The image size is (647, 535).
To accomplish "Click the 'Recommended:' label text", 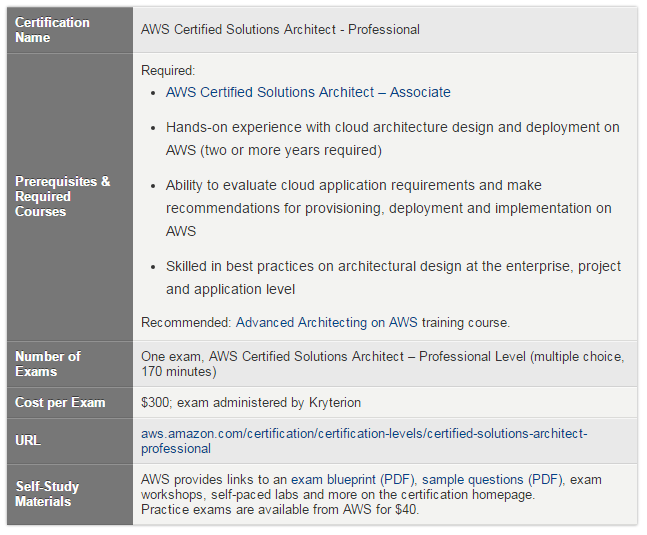I will point(186,323).
